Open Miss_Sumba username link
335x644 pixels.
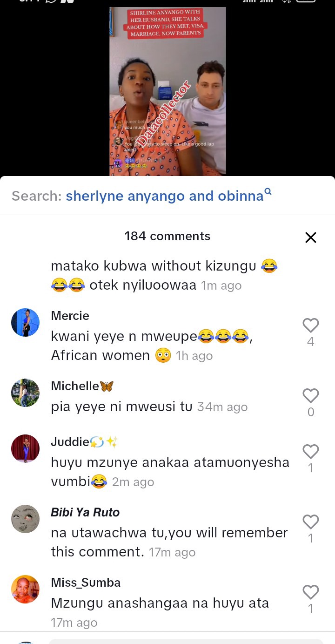pyautogui.click(x=86, y=583)
